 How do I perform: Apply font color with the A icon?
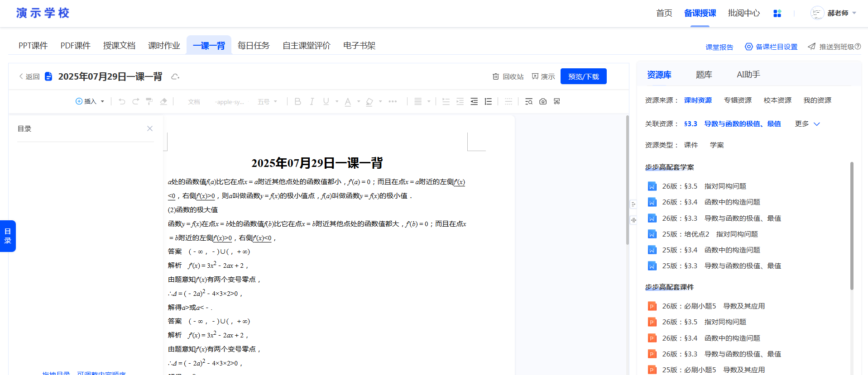(x=348, y=102)
